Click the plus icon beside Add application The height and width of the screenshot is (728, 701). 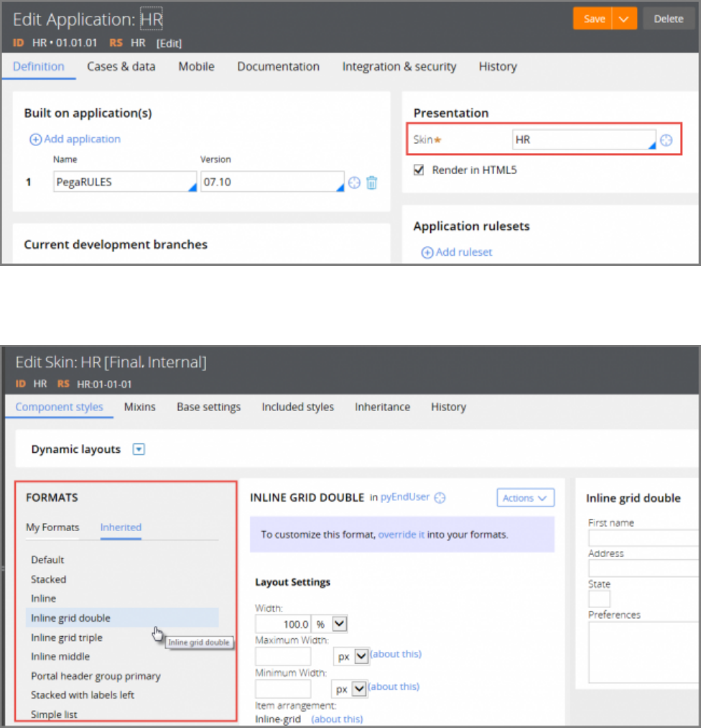tap(35, 139)
